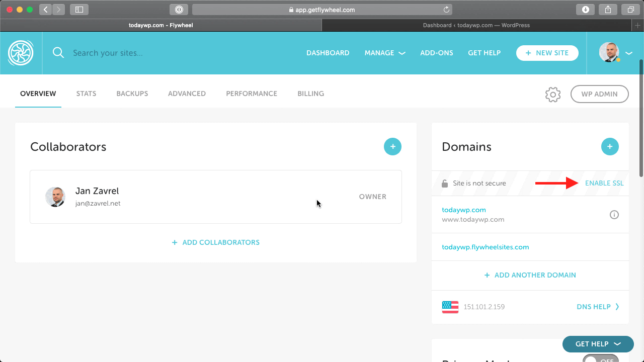Switch to the STATS tab
Image resolution: width=644 pixels, height=362 pixels.
[86, 94]
